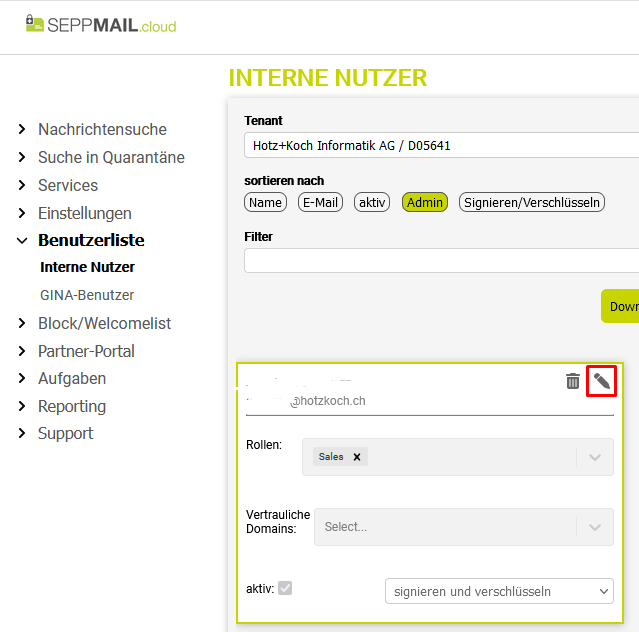Click the Tenant input field
The image size is (639, 632).
click(441, 145)
